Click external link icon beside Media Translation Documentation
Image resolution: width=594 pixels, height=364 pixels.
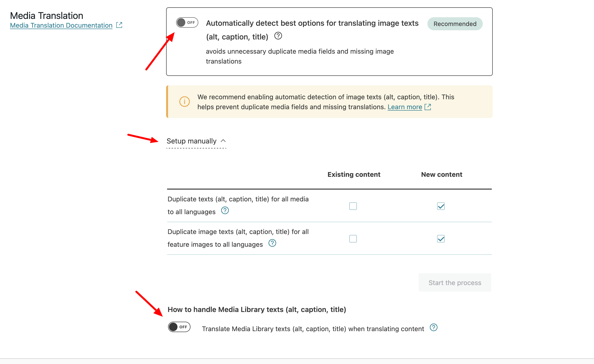click(119, 25)
